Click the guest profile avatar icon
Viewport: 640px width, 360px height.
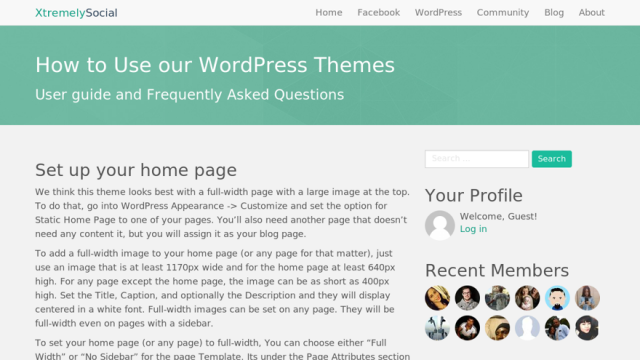pos(440,225)
